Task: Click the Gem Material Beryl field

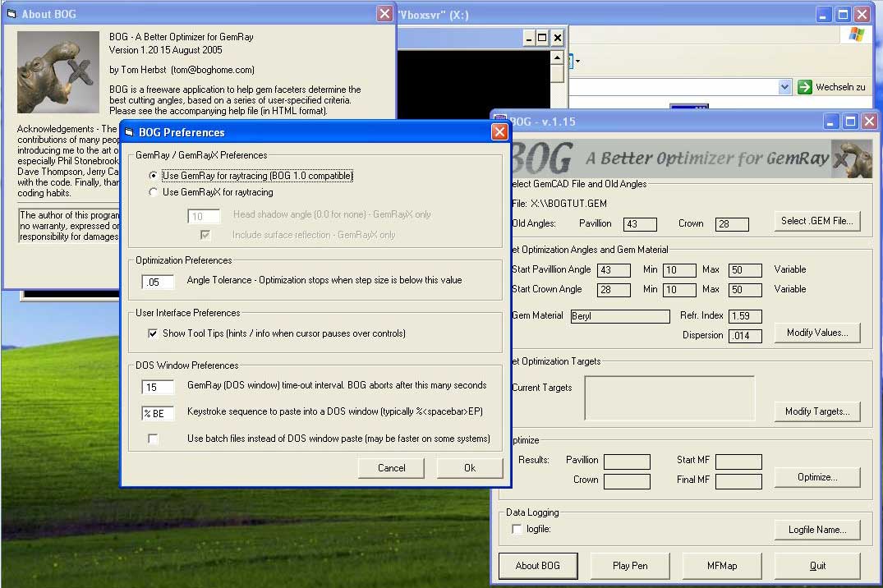Action: pyautogui.click(x=620, y=316)
